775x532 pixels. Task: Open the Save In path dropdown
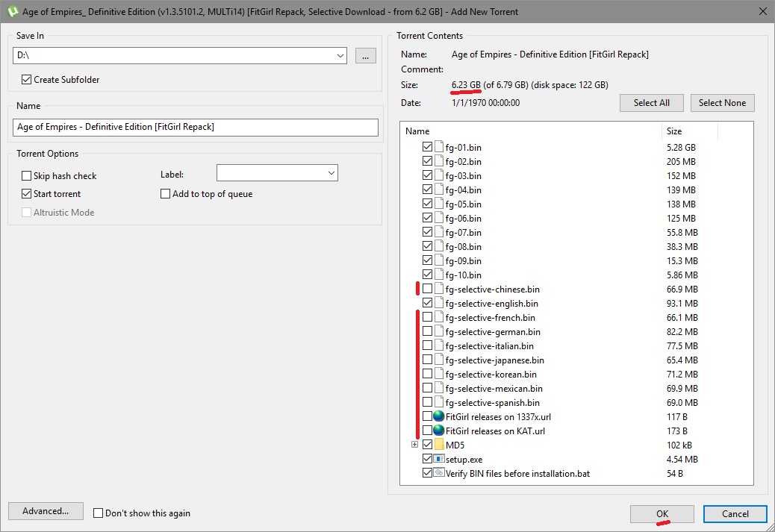click(x=340, y=56)
